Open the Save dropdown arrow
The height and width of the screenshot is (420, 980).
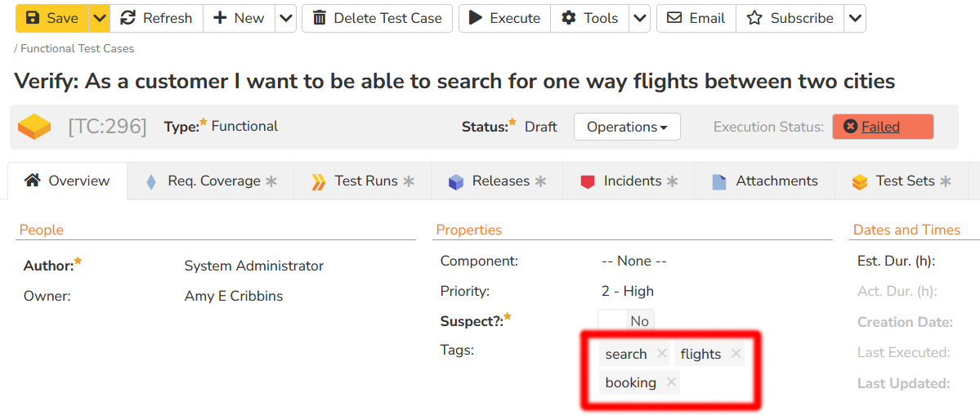(x=100, y=18)
